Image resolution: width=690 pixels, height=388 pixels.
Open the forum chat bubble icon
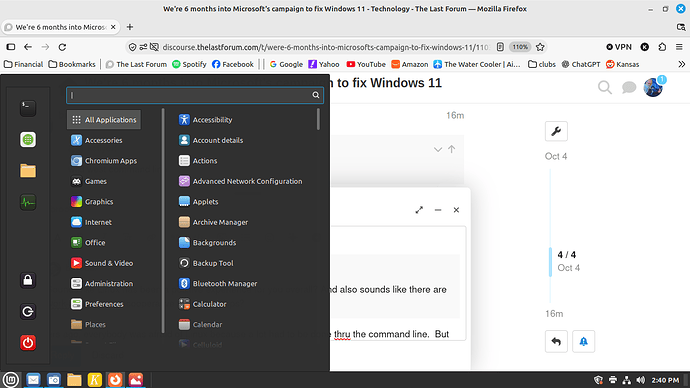click(629, 88)
